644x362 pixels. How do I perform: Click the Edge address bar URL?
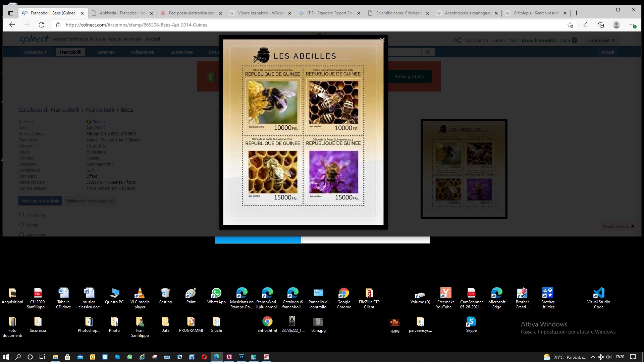click(137, 25)
